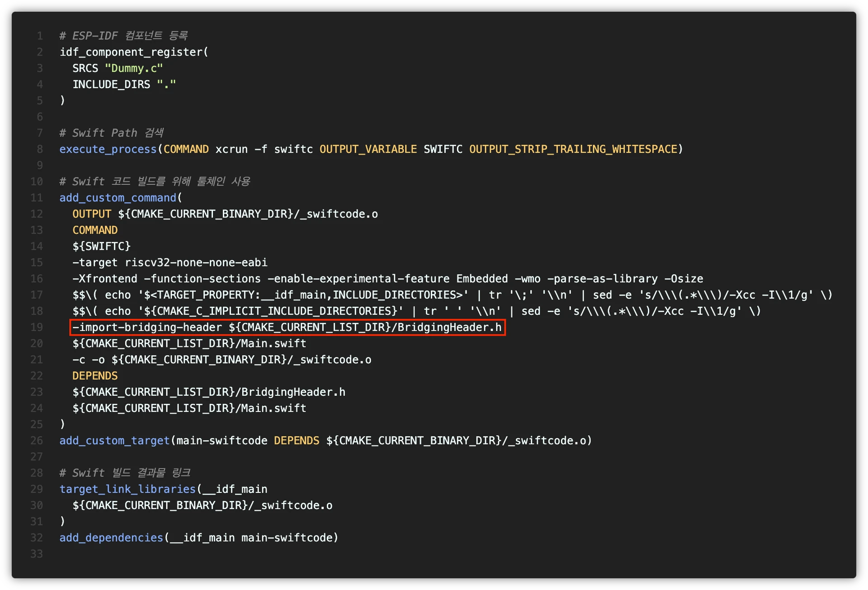
Task: Select the INCLUDE_DIRS keyword on line 4
Action: (111, 84)
